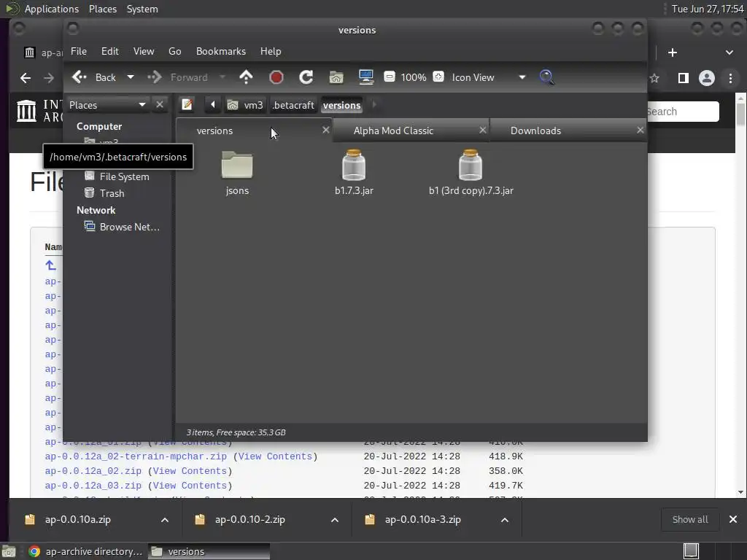Viewport: 747px width, 560px height.
Task: Switch to ap-archive directory taskbar item
Action: (x=86, y=551)
